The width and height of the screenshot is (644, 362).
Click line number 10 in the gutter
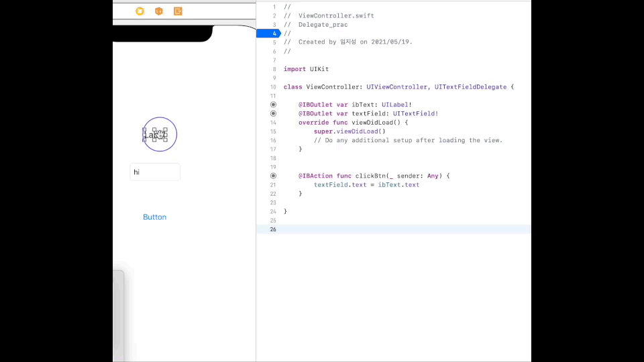[x=273, y=87]
